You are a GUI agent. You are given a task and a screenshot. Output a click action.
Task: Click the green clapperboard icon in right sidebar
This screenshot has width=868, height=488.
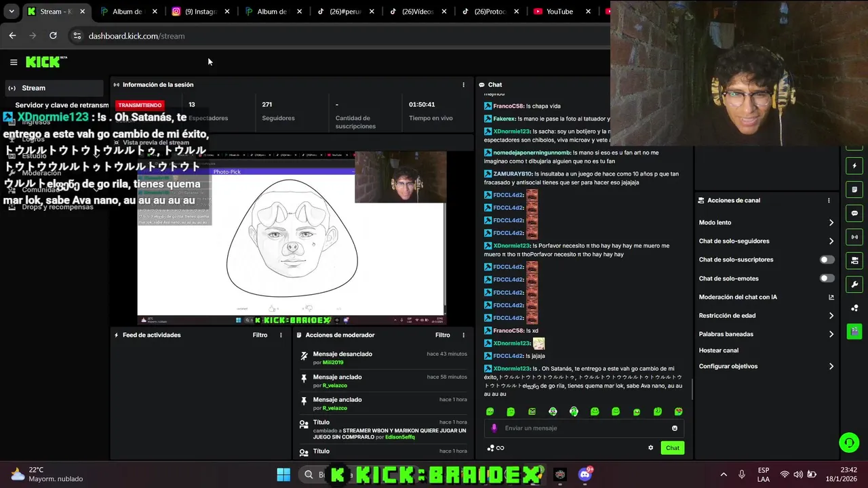[854, 331]
